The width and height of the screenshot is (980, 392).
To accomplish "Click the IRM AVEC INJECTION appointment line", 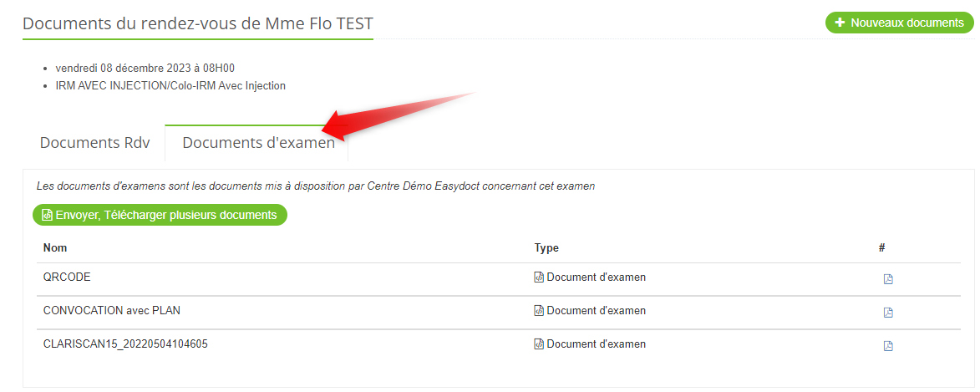I will click(170, 85).
